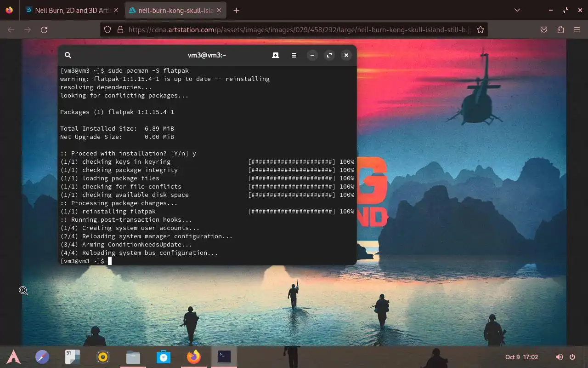Close the terminal window
This screenshot has height=368, width=588.
click(346, 55)
